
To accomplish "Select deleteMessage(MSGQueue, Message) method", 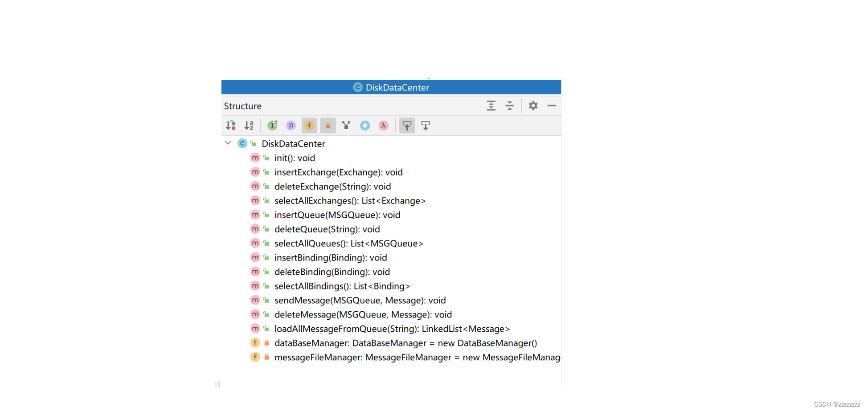I will coord(363,315).
